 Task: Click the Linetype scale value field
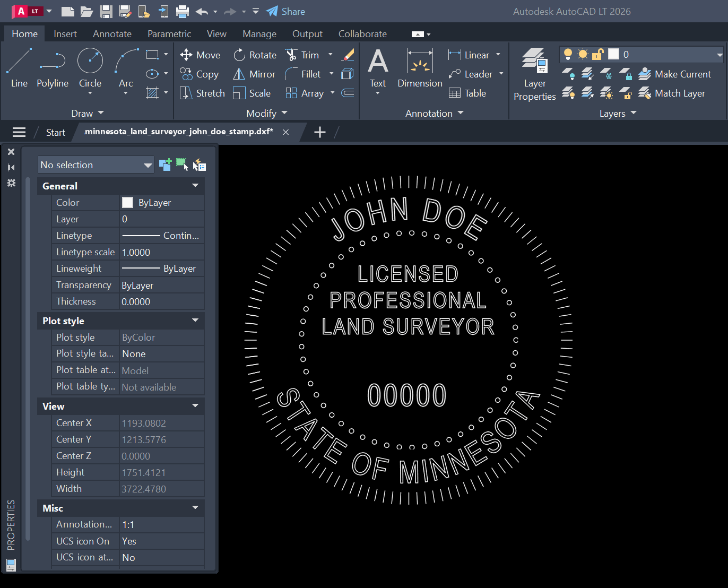161,253
